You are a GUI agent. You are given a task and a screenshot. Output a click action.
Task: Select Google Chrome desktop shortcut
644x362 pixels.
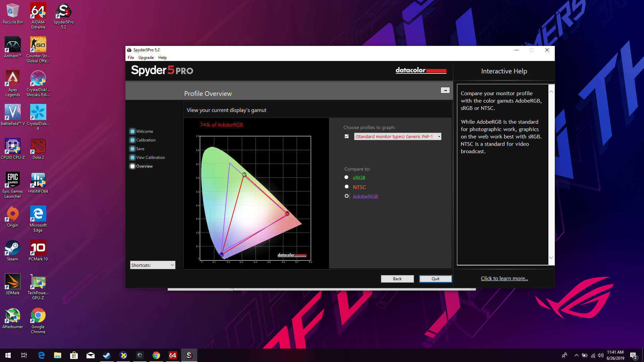pyautogui.click(x=38, y=320)
